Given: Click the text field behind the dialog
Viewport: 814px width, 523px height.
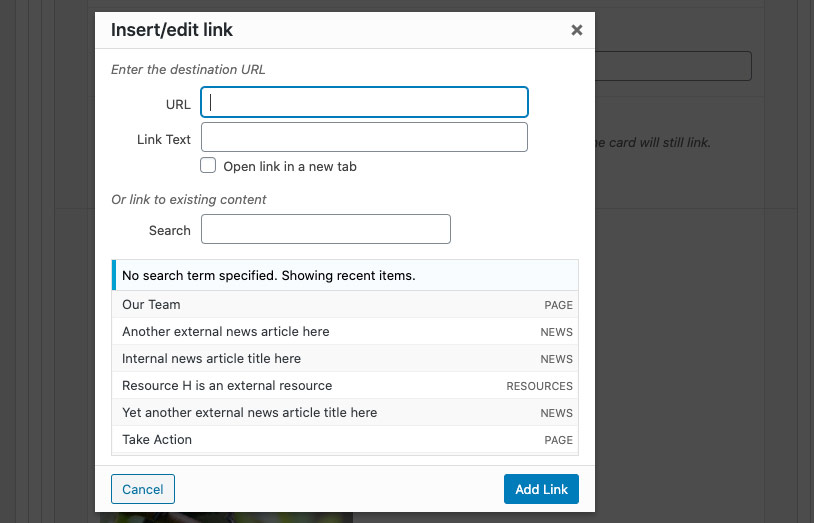Looking at the screenshot, I should (x=673, y=66).
